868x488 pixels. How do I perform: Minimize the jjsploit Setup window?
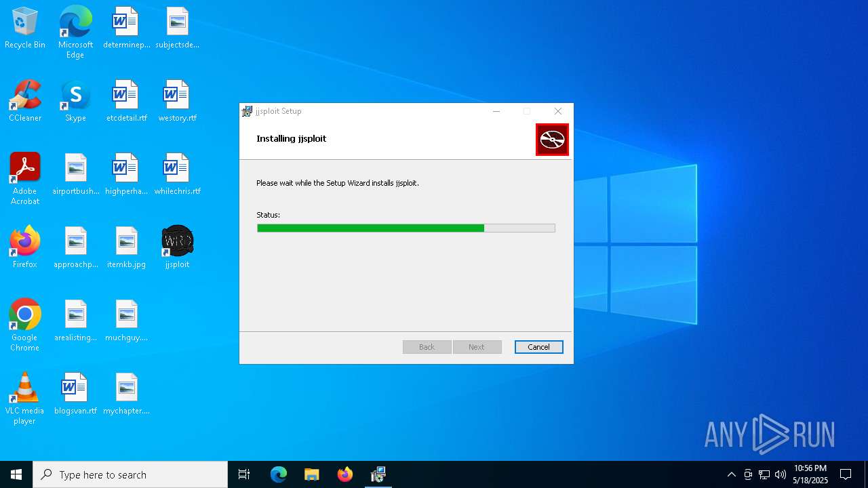click(496, 111)
